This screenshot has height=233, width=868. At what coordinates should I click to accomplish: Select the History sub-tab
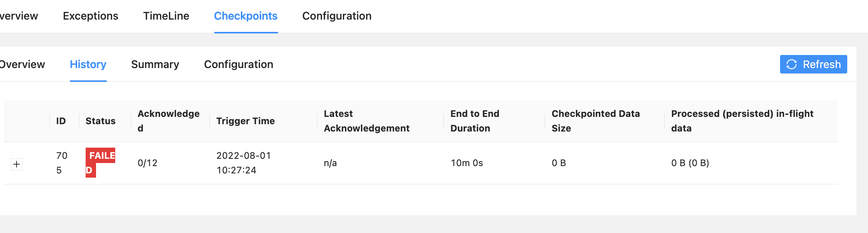[88, 64]
